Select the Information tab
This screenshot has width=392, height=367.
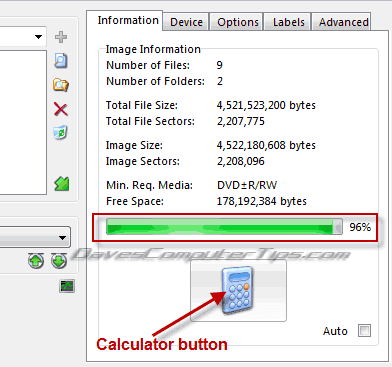coord(128,20)
